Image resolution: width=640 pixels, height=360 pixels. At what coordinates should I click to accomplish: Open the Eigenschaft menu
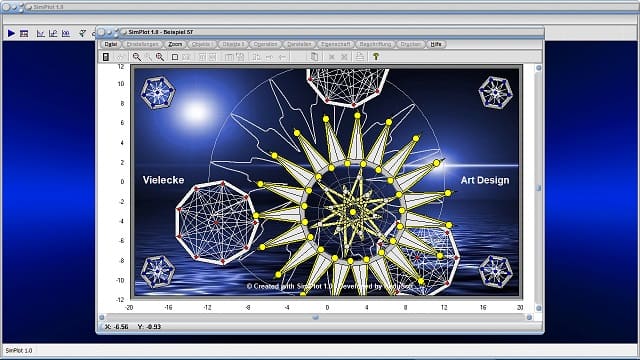[336, 44]
